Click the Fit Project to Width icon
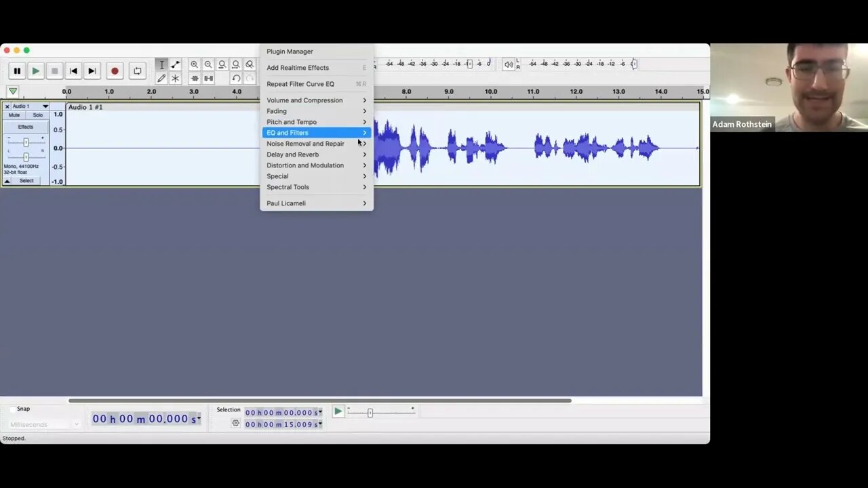868x488 pixels. click(235, 64)
